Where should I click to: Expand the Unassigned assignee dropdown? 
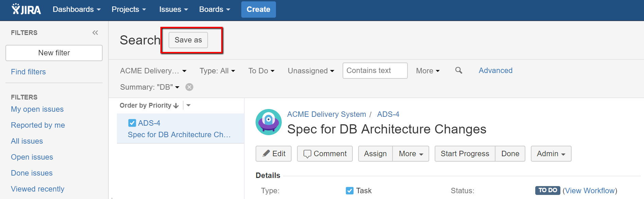(x=311, y=71)
